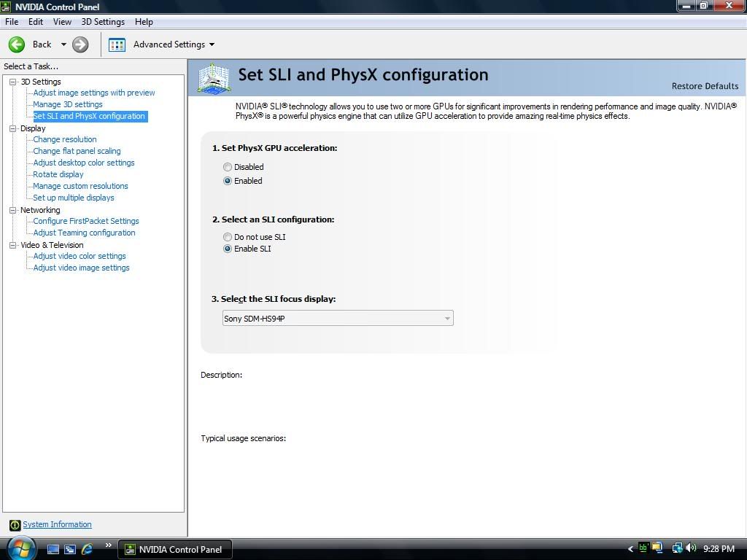Screen dimensions: 747x560
Task: Collapse the Networking tree node
Action: (13, 210)
